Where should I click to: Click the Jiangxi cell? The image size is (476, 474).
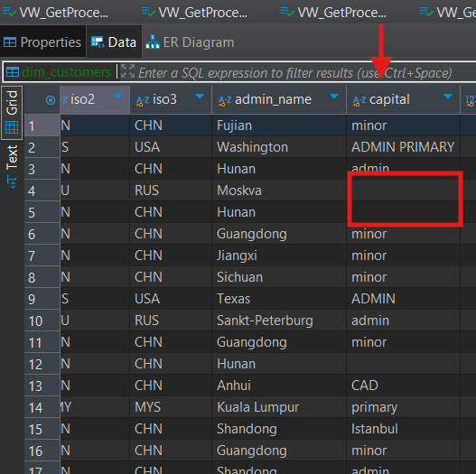point(279,256)
